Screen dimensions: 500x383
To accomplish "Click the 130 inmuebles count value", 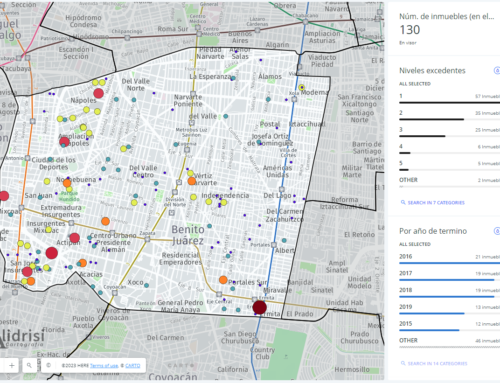I will pyautogui.click(x=410, y=30).
